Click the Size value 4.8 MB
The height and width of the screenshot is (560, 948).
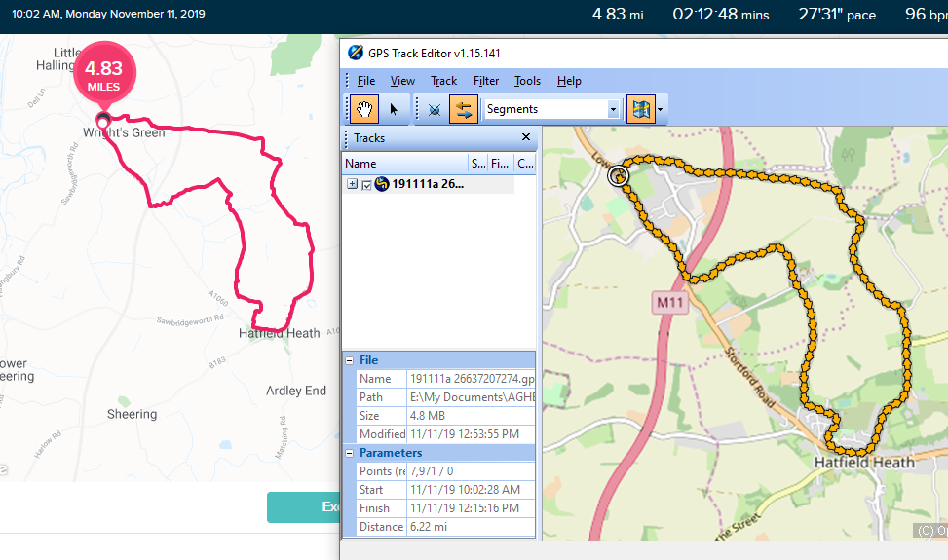472,416
